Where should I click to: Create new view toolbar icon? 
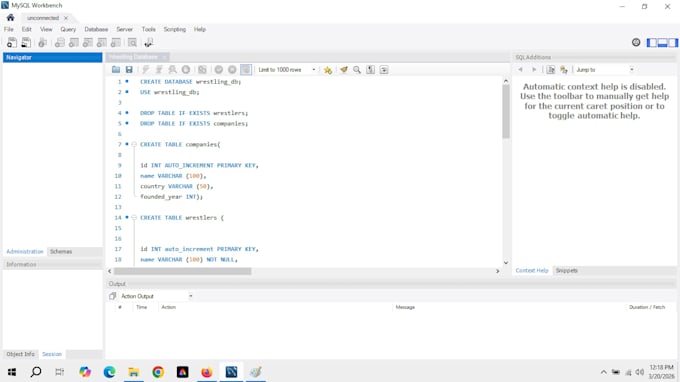click(x=88, y=42)
